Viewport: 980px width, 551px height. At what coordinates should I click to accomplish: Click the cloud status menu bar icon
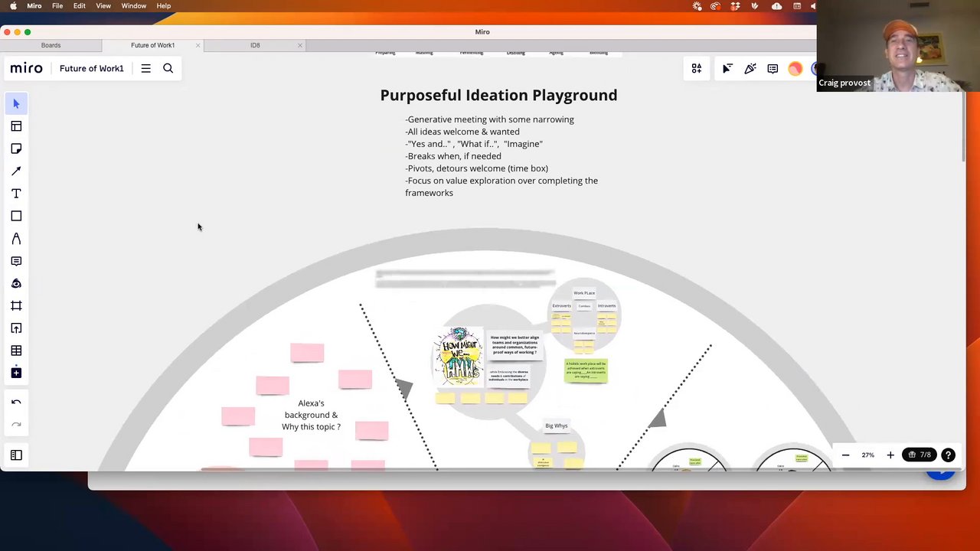tap(776, 6)
